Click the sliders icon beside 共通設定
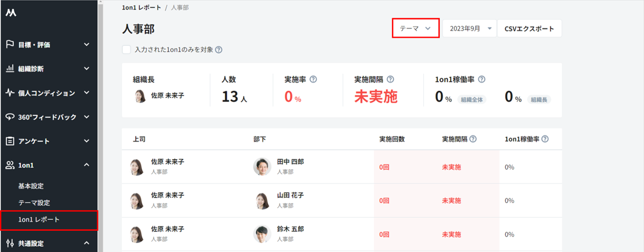644x252 pixels. tap(10, 243)
